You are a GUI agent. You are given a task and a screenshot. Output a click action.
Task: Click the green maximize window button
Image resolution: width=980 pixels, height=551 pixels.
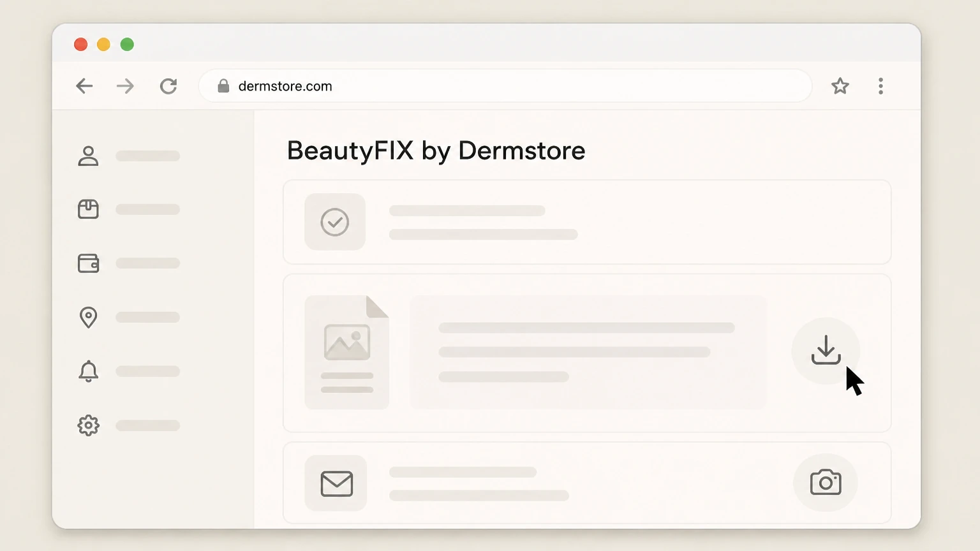point(127,44)
